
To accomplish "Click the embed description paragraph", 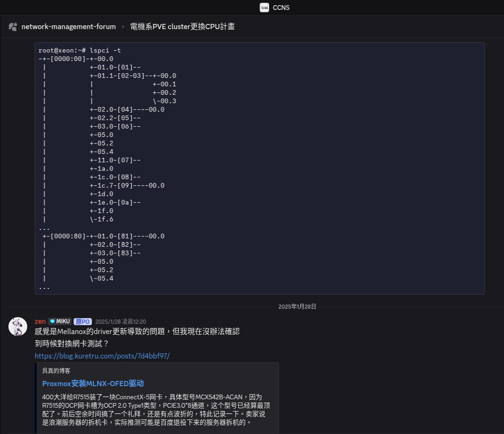I will click(156, 409).
